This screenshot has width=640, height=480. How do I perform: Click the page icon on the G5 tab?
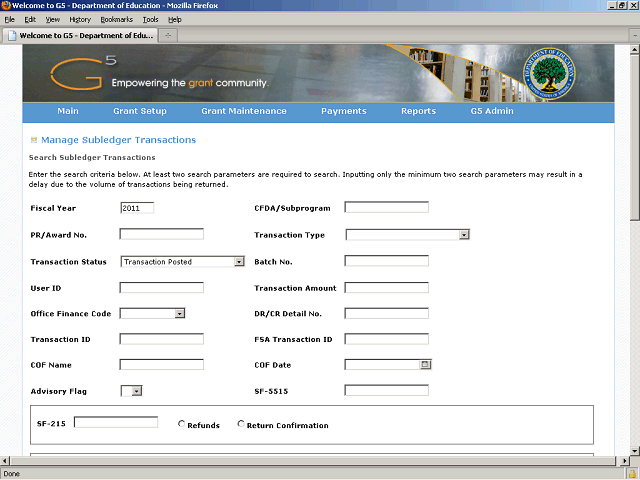12,36
